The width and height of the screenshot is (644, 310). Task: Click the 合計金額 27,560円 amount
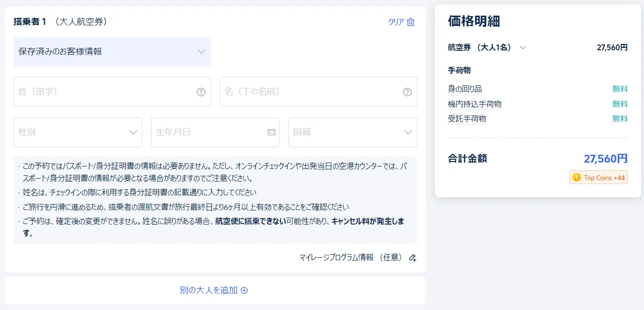pyautogui.click(x=605, y=159)
